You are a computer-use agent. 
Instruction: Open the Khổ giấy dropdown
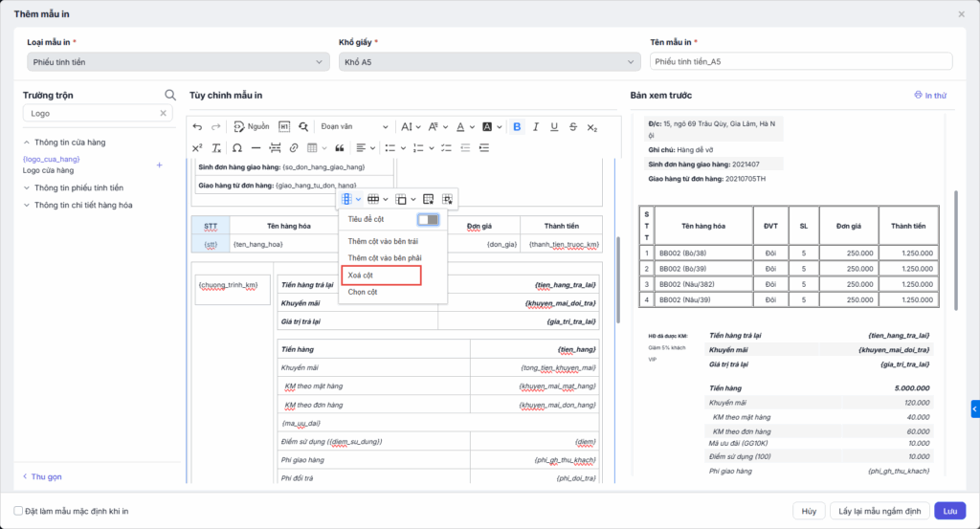[489, 62]
